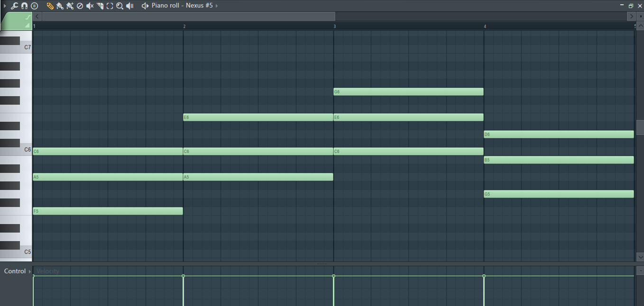Viewport: 644px width, 306px height.
Task: Select the Mute tool
Action: tap(89, 6)
